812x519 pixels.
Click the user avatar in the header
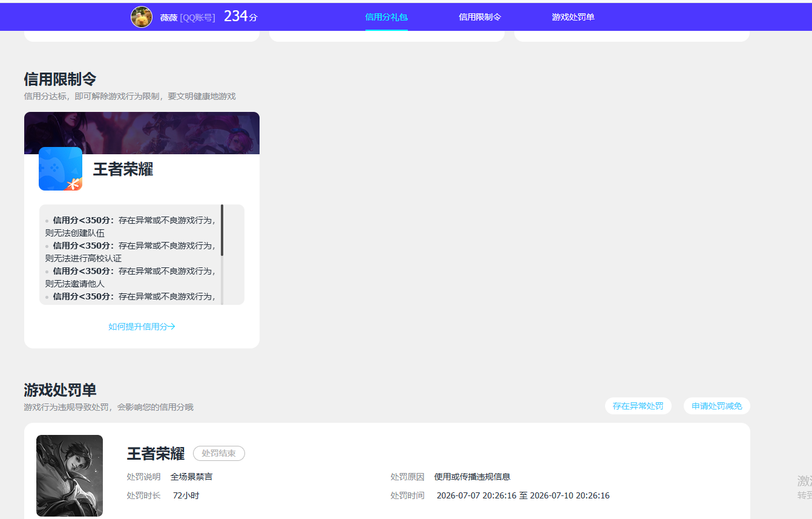click(x=141, y=17)
